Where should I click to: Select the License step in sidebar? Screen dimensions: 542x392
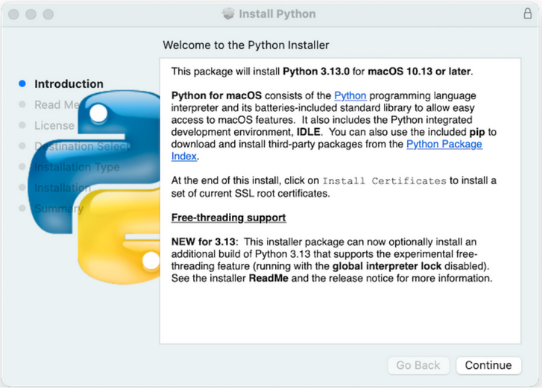coord(54,125)
